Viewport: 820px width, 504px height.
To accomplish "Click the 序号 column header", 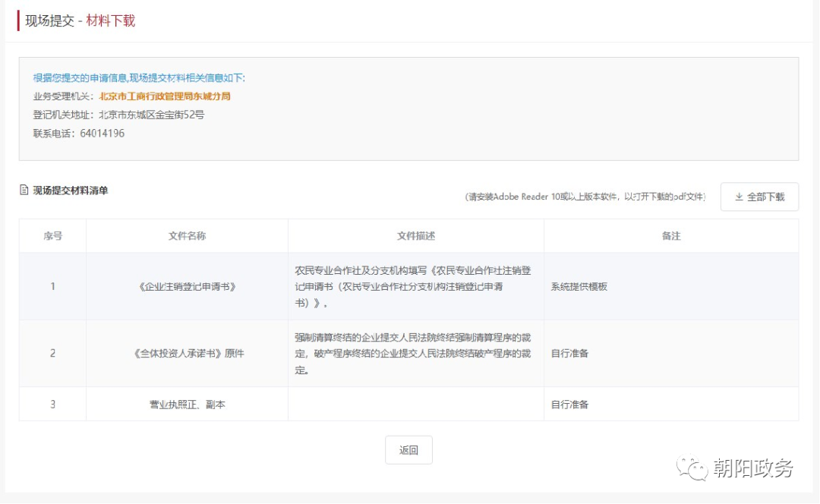I will 53,236.
